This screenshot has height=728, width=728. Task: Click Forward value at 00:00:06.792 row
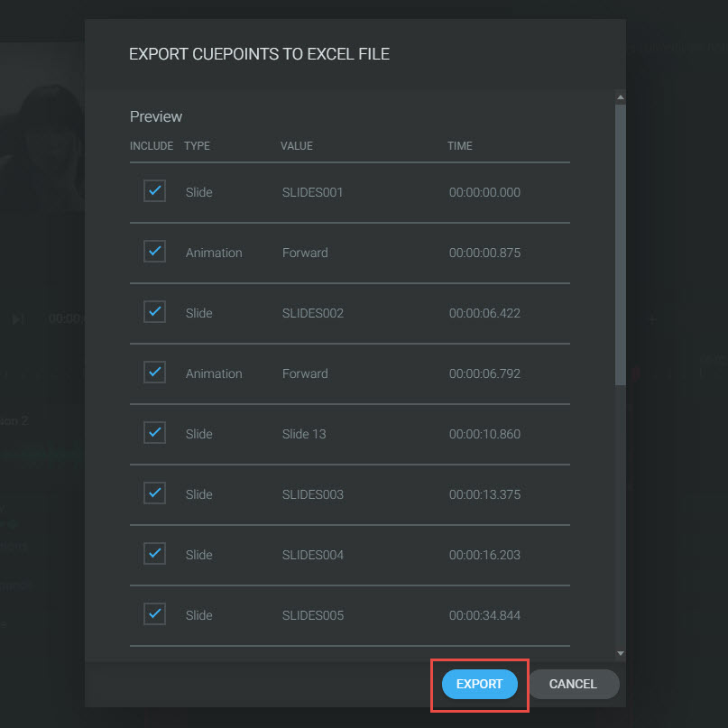click(x=305, y=373)
